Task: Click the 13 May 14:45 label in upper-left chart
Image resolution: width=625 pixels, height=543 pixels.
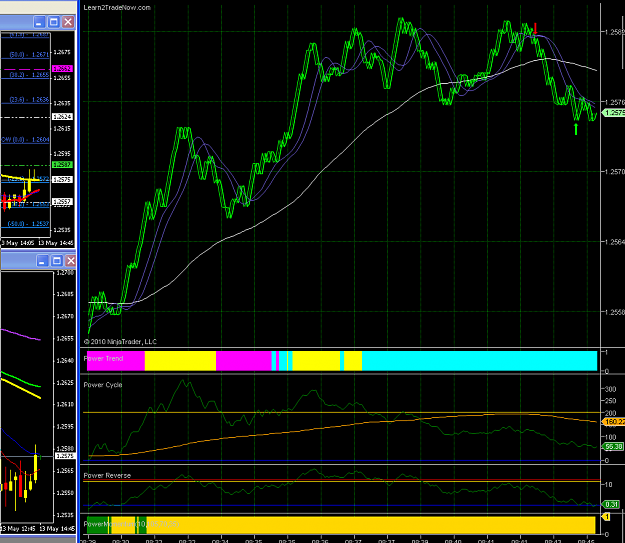Action: 56,243
